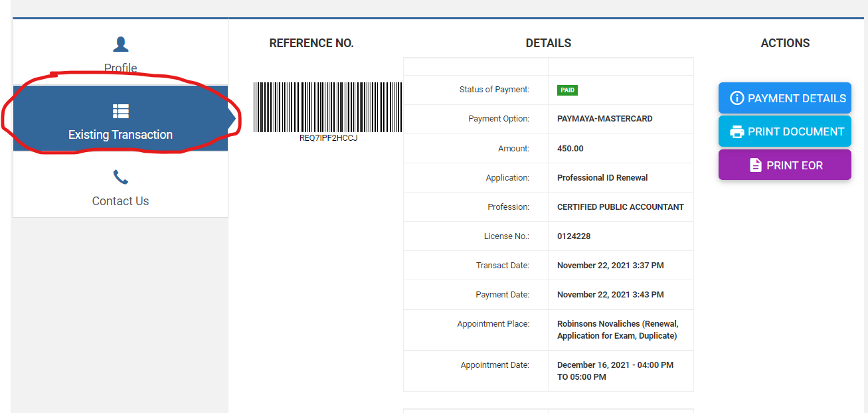Click the Profile person icon

coord(120,44)
